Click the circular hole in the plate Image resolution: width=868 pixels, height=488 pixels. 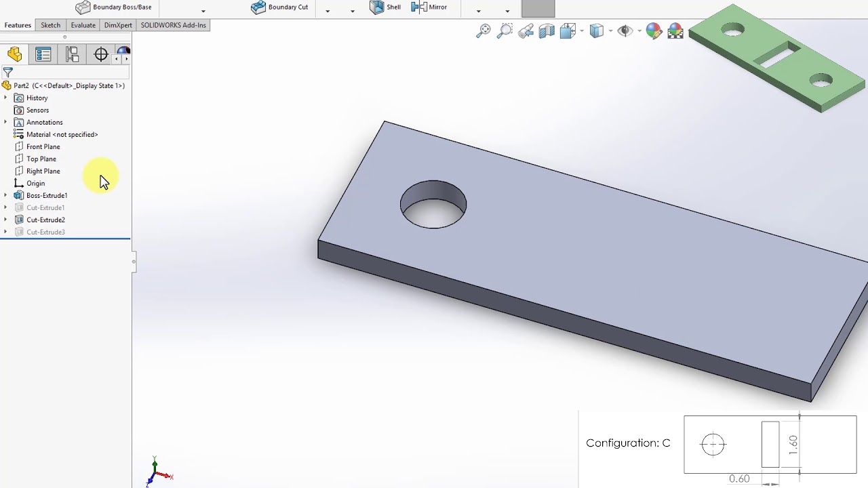(433, 204)
